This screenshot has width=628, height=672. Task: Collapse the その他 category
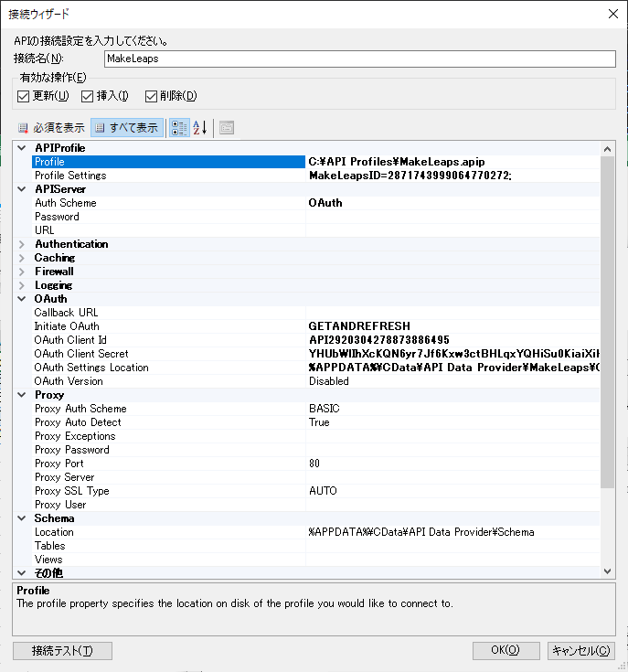pos(22,573)
